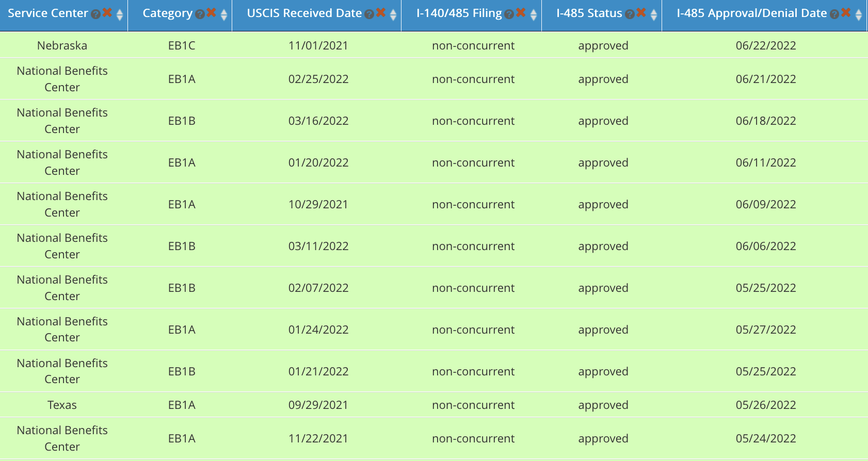868x461 pixels.
Task: Remove the Category column using red X
Action: pyautogui.click(x=212, y=12)
